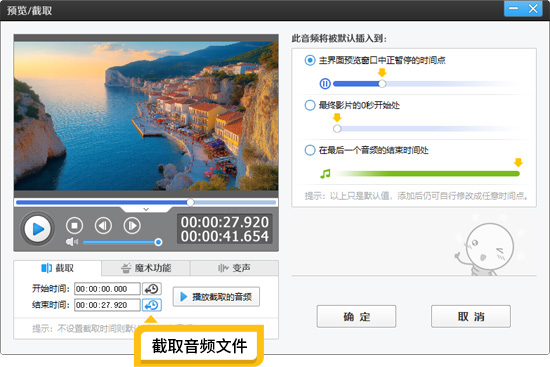The width and height of the screenshot is (550, 367).
Task: Switch to the 魔术功能 tab
Action: [x=146, y=268]
